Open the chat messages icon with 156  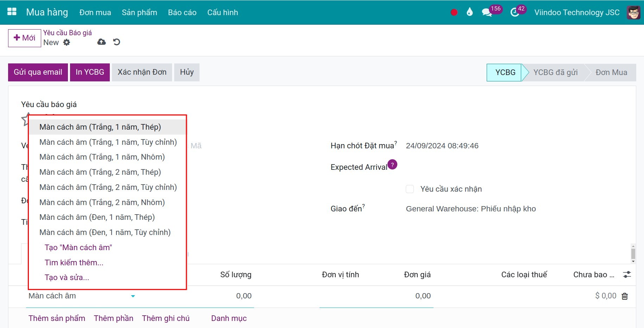tap(487, 12)
